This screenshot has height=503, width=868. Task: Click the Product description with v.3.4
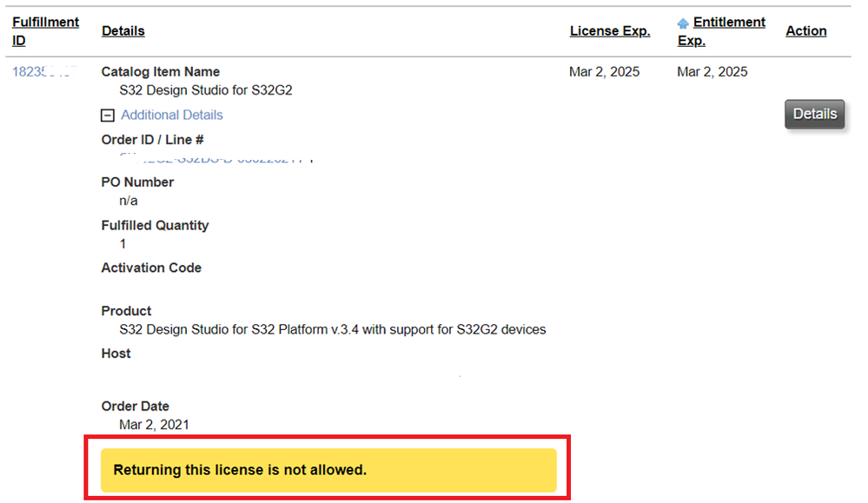coord(333,330)
